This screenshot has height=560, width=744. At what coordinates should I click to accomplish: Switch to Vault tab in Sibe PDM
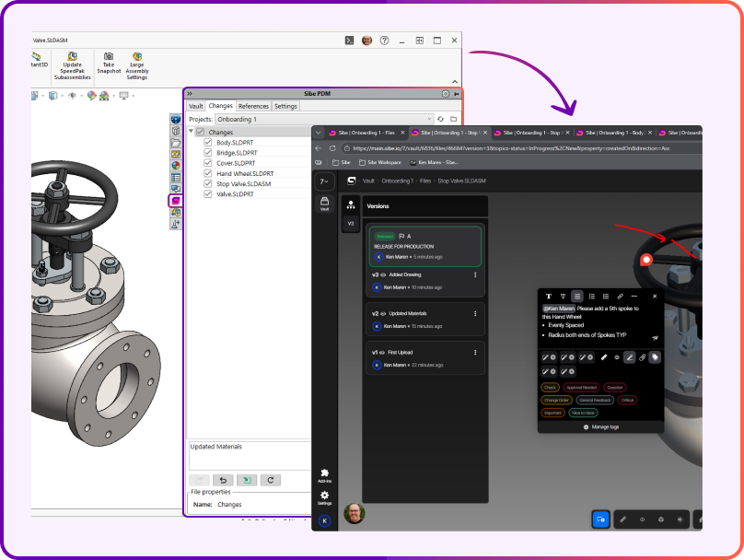click(195, 106)
